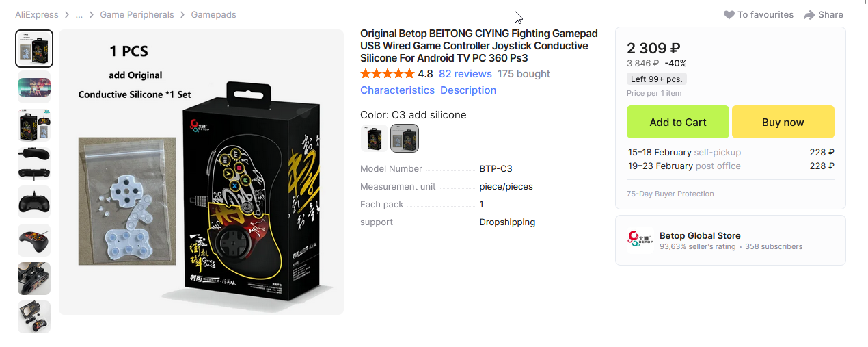The width and height of the screenshot is (868, 347).
Task: Click the heart To favourites icon
Action: 729,15
